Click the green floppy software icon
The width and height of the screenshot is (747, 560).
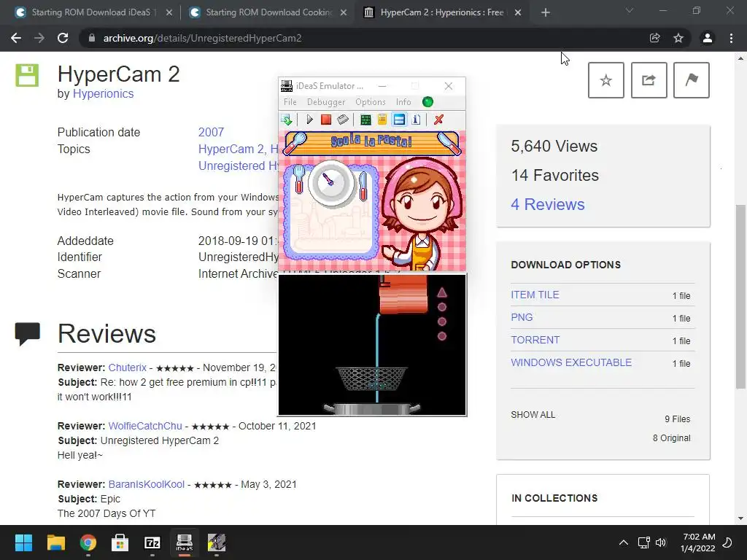pos(27,75)
